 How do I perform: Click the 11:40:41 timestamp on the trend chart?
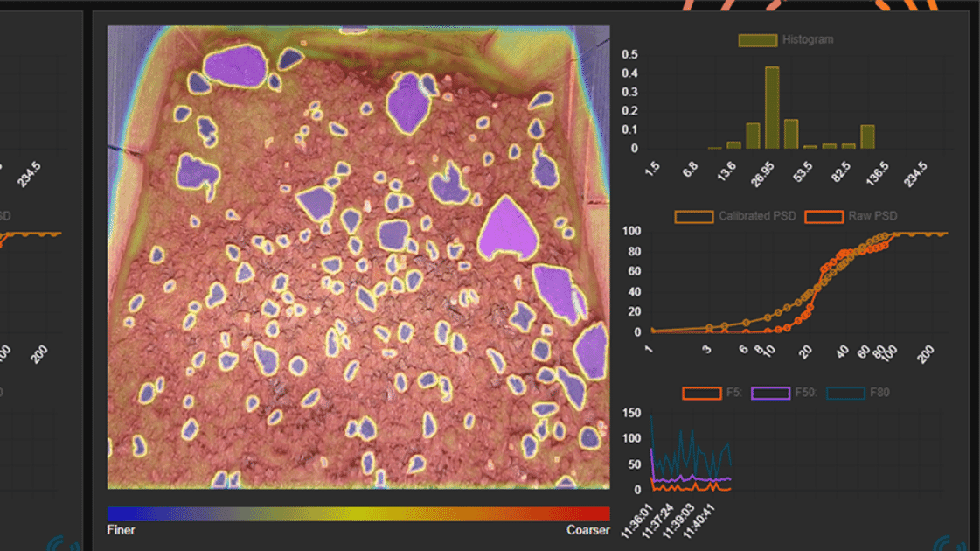699,521
